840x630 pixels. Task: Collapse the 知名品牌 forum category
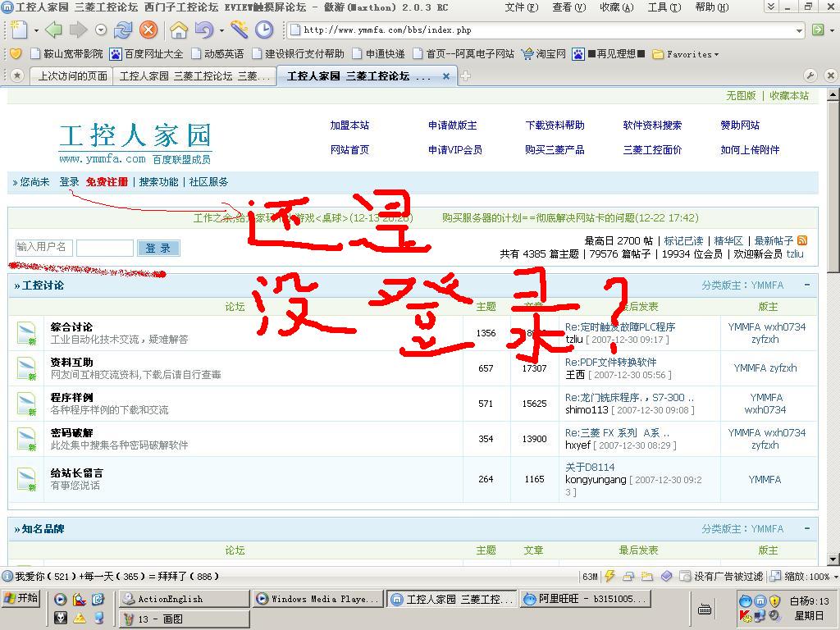(x=807, y=529)
